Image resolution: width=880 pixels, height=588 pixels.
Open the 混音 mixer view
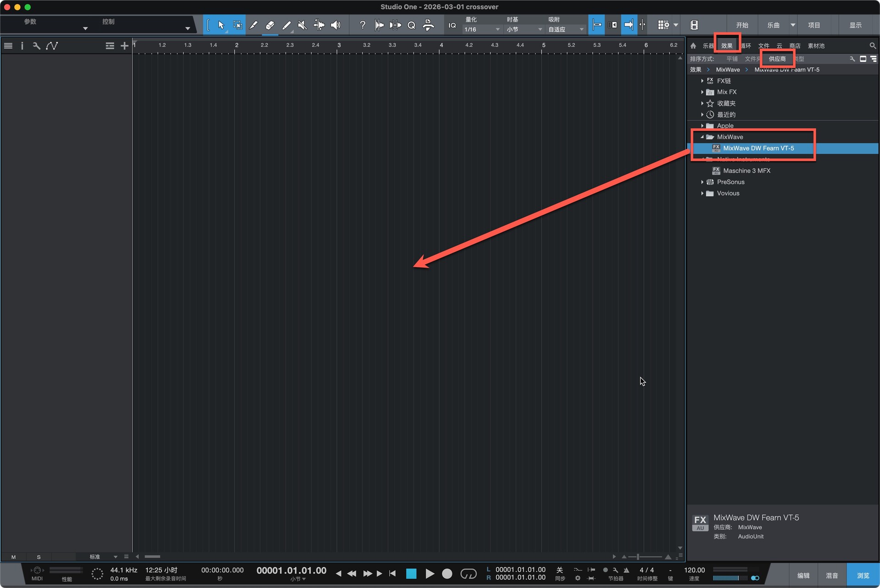(x=831, y=576)
